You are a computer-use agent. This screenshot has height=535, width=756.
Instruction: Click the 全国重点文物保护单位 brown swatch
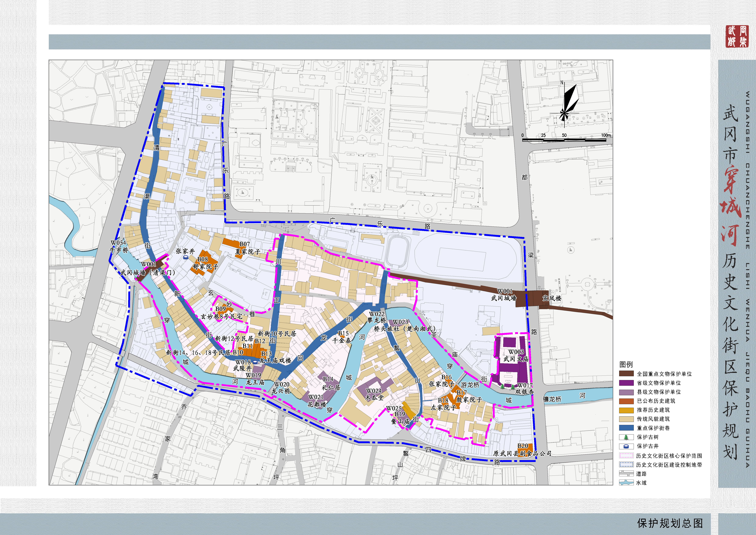coord(626,374)
